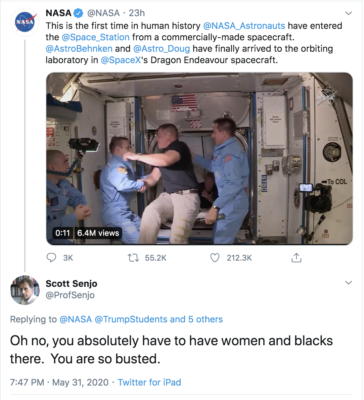
Task: Expand options chevron on Scott Senjo's reply
Action: click(348, 283)
